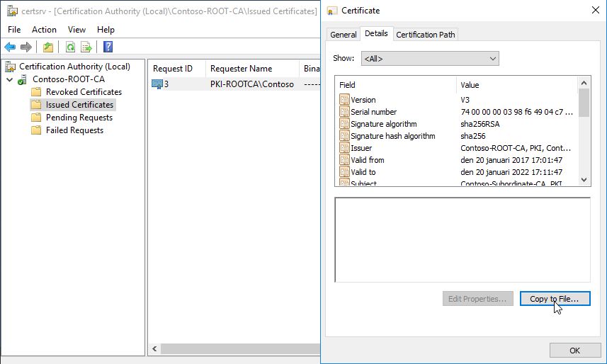The height and width of the screenshot is (364, 607).
Task: Select the sha256RSA value
Action: click(x=480, y=124)
